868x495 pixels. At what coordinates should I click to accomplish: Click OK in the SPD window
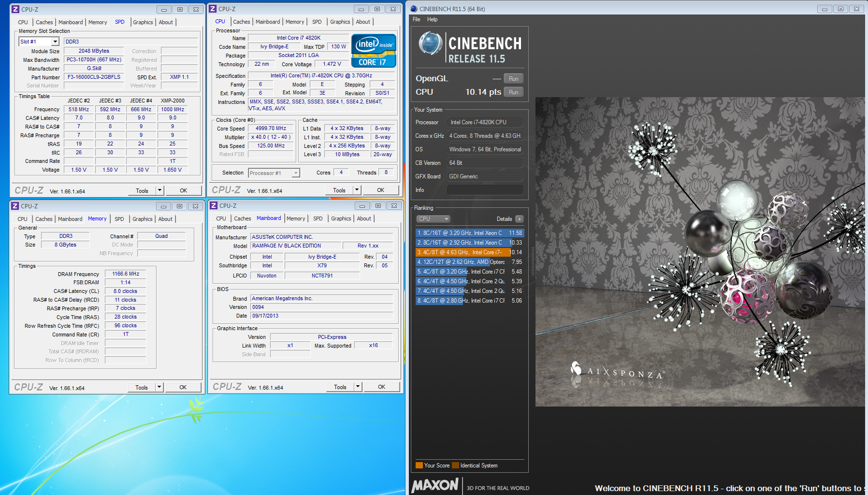(183, 190)
